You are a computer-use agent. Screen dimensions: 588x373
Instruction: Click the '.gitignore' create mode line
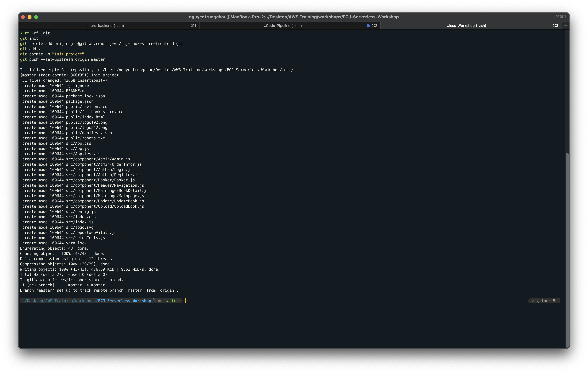[56, 86]
